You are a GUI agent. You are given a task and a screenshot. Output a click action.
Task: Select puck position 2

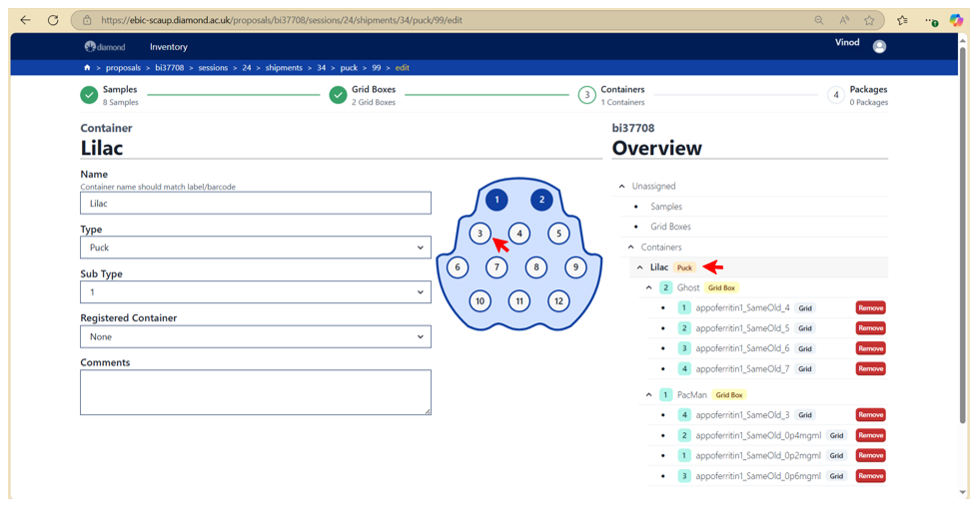(x=541, y=200)
